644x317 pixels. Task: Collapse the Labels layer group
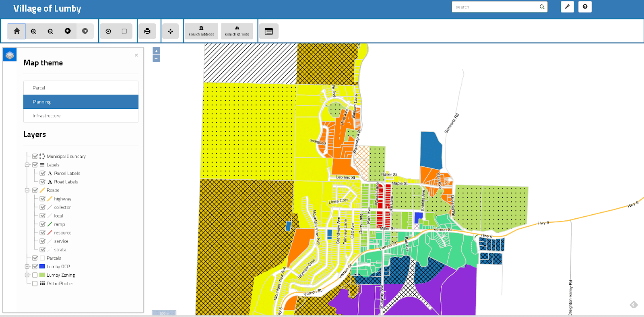27,165
